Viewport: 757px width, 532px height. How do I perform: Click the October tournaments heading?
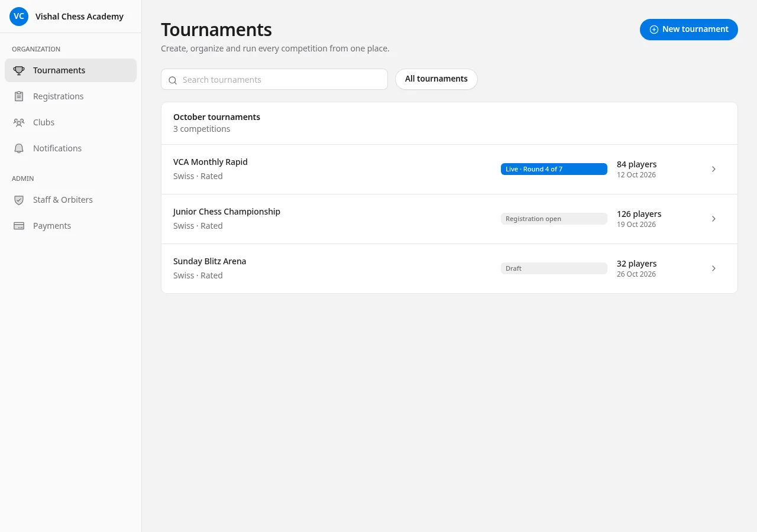[216, 117]
